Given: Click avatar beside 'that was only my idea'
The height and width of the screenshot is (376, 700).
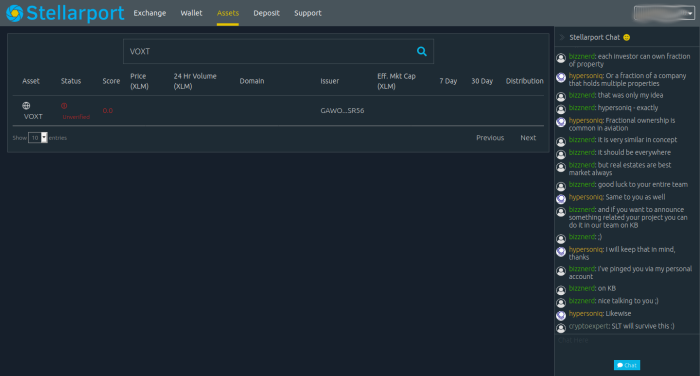Looking at the screenshot, I should click(561, 96).
